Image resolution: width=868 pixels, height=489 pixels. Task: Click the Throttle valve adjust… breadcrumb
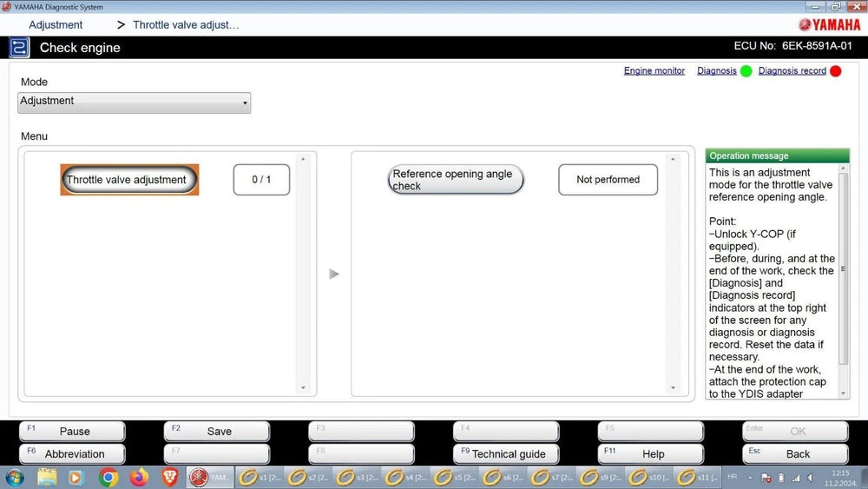[x=186, y=25]
